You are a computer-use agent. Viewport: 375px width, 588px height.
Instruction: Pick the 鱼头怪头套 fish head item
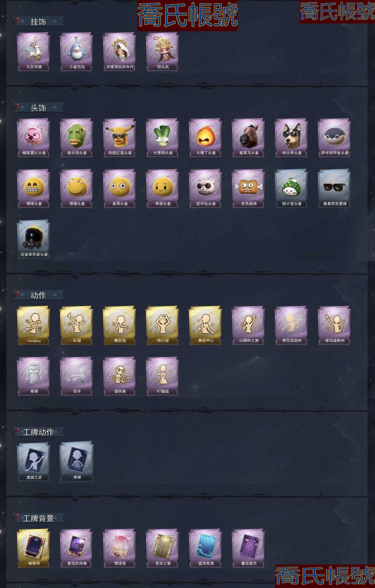[x=76, y=138]
